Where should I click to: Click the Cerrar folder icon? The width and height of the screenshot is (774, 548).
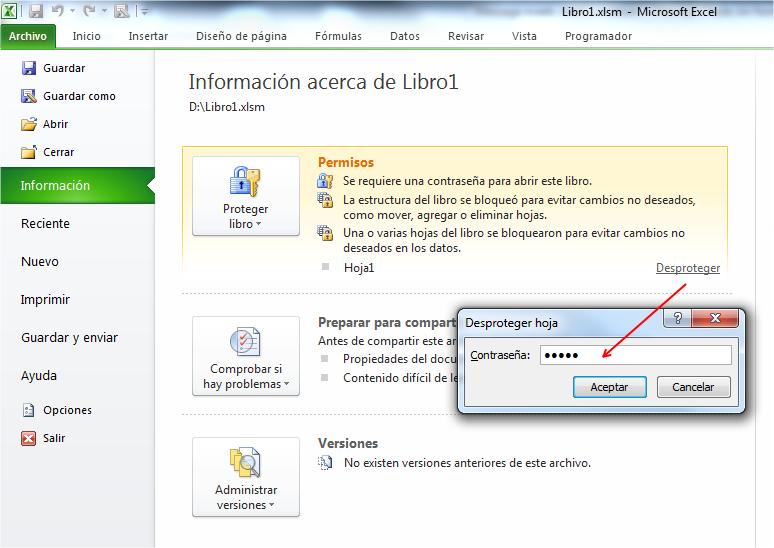29,152
